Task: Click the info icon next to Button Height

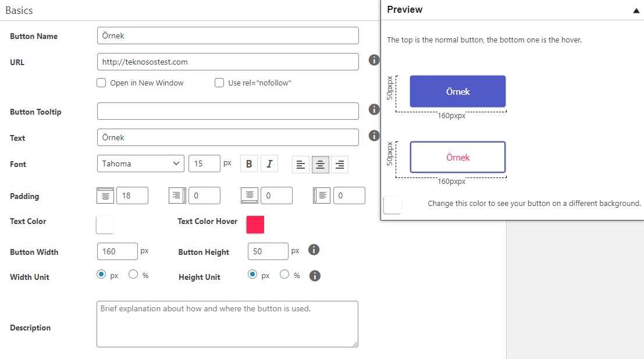Action: pos(314,250)
